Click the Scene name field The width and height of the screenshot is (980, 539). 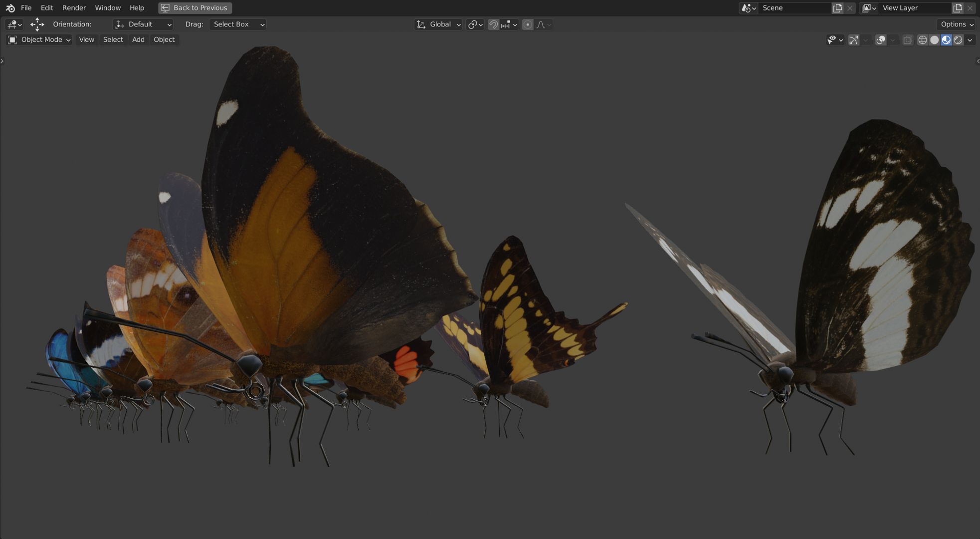coord(793,8)
